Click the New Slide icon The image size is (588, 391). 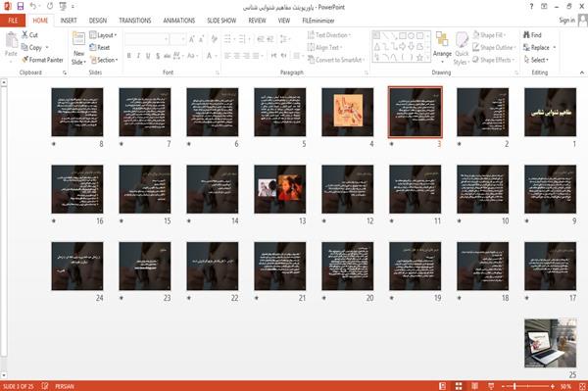[78, 39]
